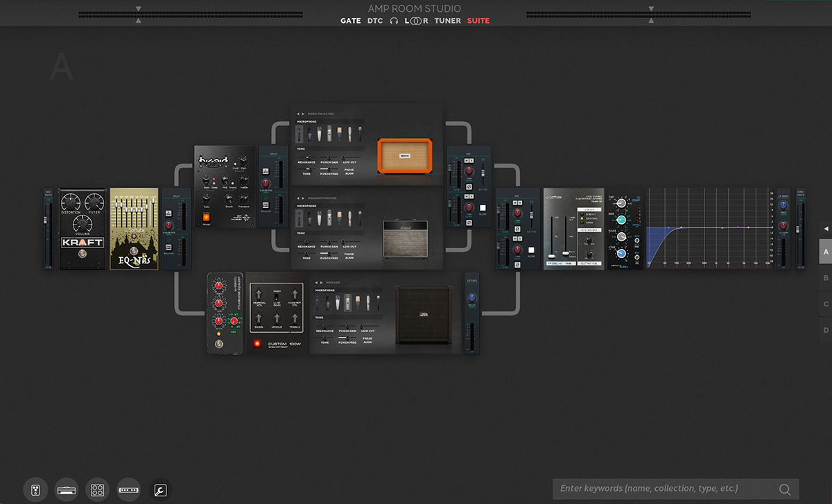Open the TUNER button
The image size is (832, 504).
tap(448, 21)
